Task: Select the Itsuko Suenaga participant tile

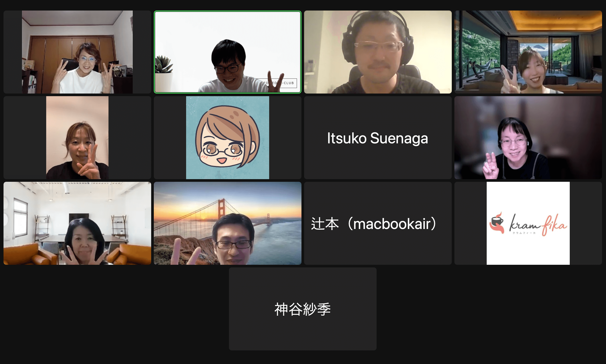Action: click(x=378, y=138)
